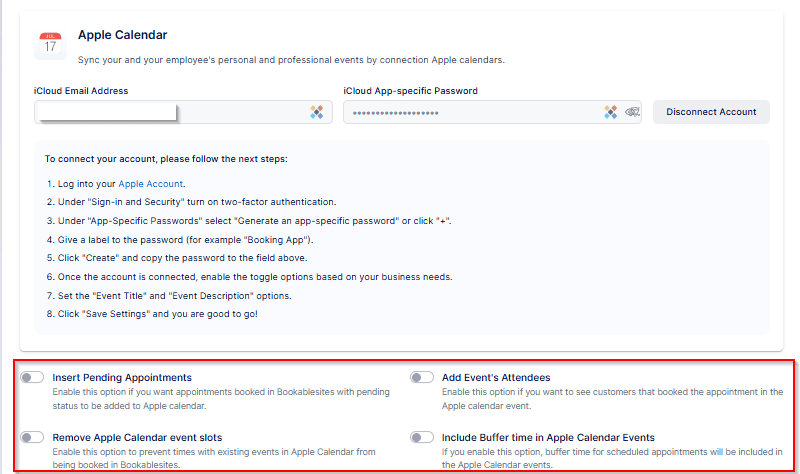Screen dimensions: 800x474
Task: Click 'buffer time for scheduled appointments' description
Action: pyautogui.click(x=612, y=458)
